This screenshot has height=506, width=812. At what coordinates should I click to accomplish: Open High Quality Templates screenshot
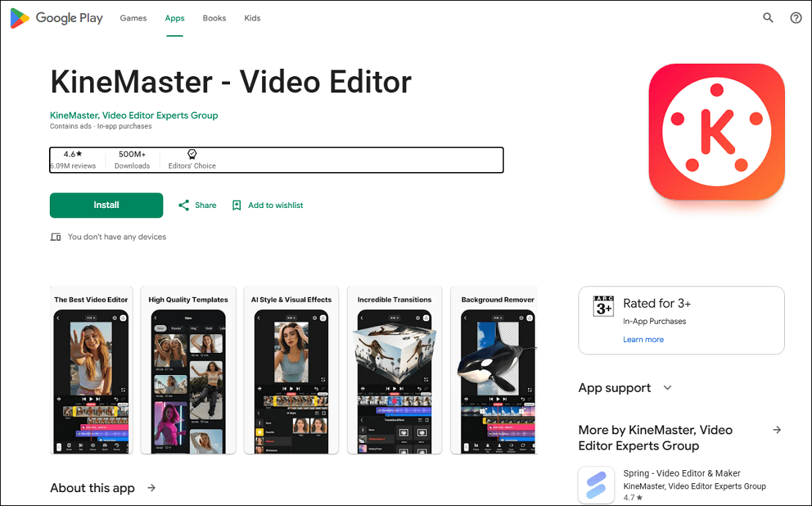pos(188,371)
